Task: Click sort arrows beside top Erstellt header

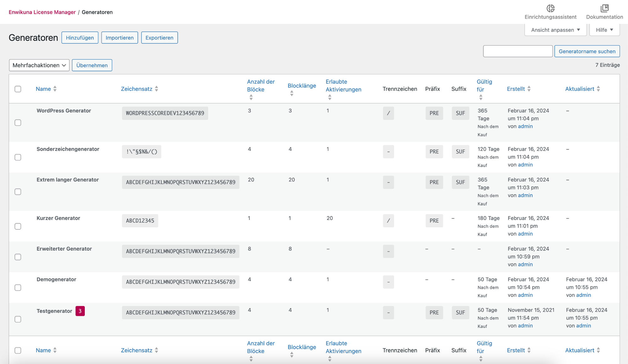Action: (x=529, y=89)
